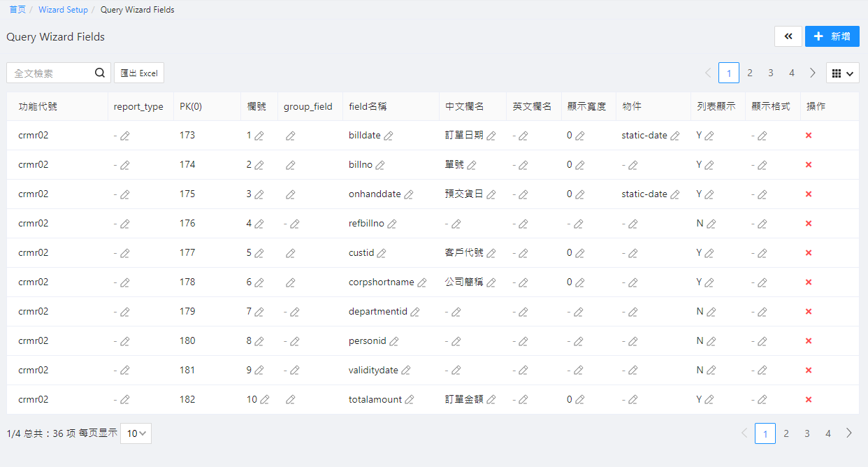The height and width of the screenshot is (467, 868).
Task: Edit the corpshortname field name
Action: tap(422, 282)
